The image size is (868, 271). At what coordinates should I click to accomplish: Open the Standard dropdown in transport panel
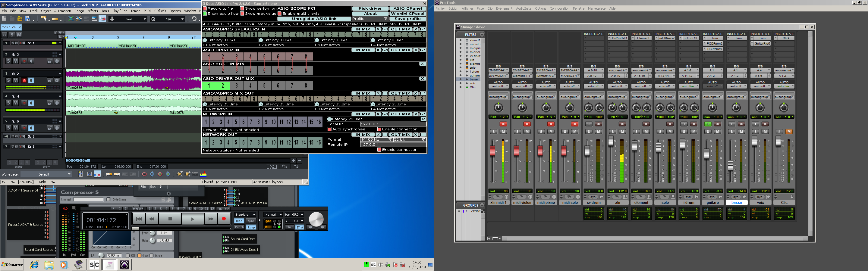pyautogui.click(x=245, y=214)
